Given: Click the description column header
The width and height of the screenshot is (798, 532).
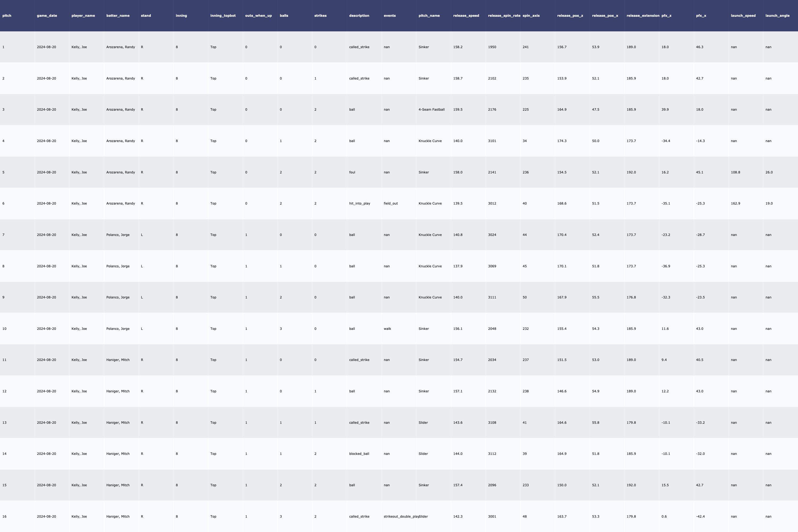Looking at the screenshot, I should coord(359,16).
